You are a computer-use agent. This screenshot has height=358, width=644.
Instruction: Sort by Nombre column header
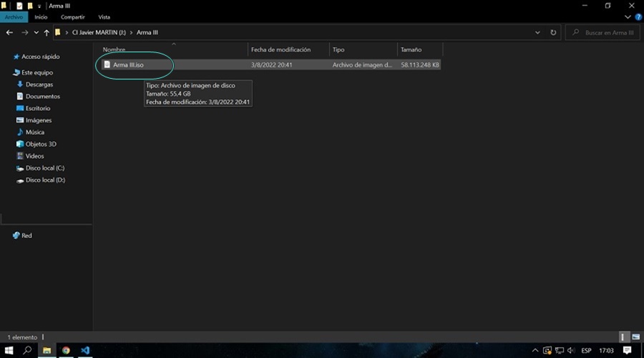pos(114,49)
